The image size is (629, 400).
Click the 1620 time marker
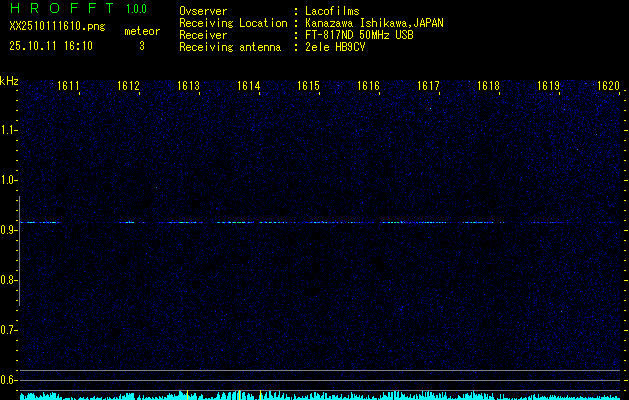tap(608, 87)
